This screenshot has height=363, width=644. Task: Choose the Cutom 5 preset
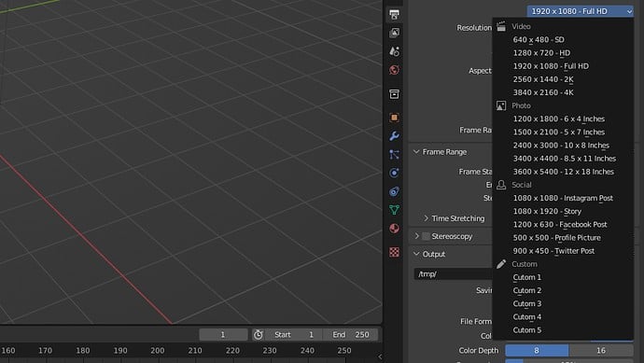pos(563,330)
